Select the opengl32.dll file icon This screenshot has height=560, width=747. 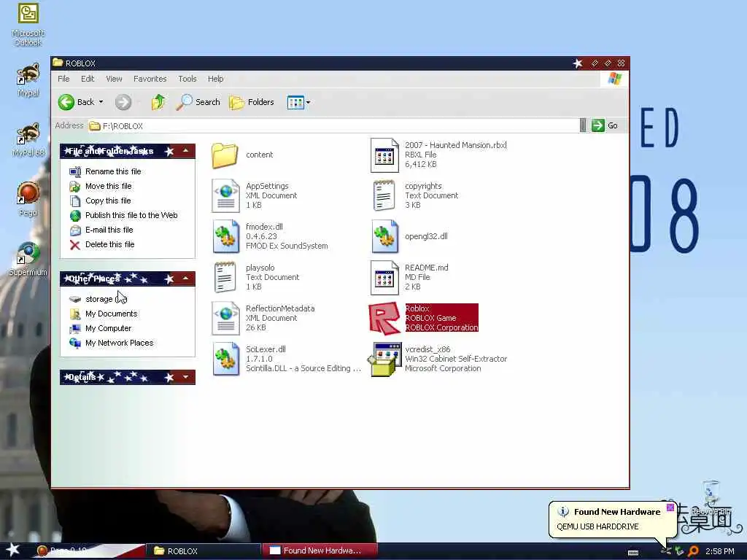pyautogui.click(x=384, y=236)
